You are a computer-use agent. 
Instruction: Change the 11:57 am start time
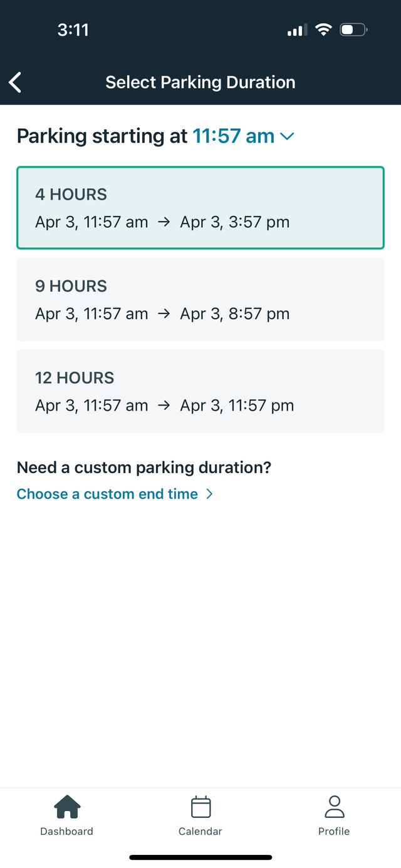pyautogui.click(x=234, y=136)
